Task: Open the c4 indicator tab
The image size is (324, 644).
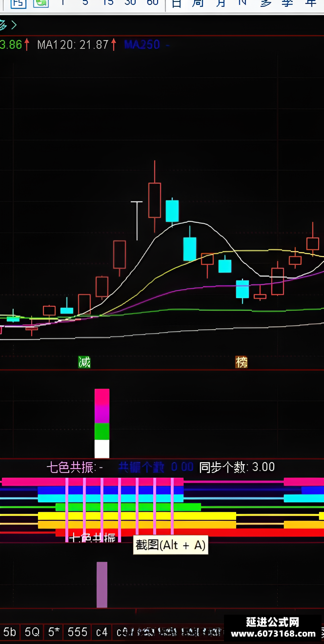Action: tap(101, 632)
